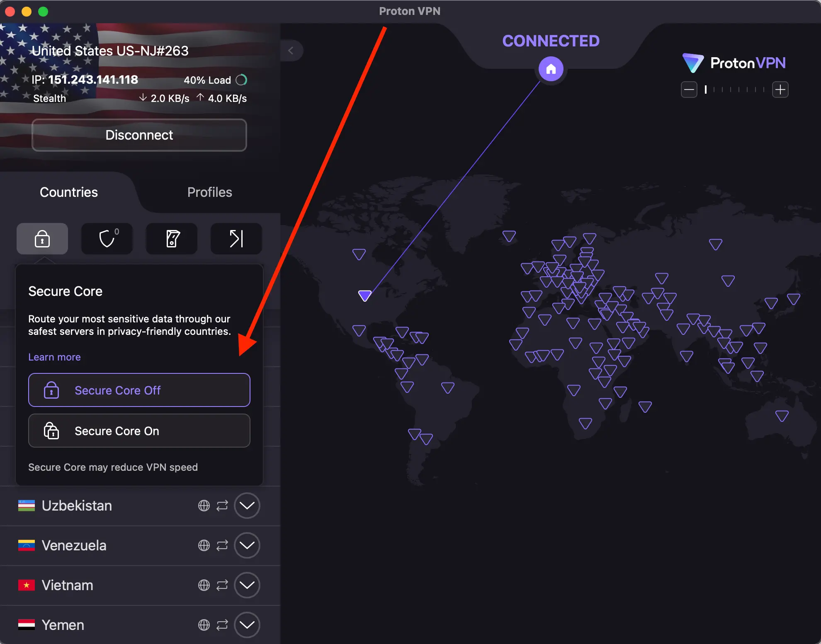This screenshot has height=644, width=821.
Task: Click the ProtonVPN logo
Action: [x=734, y=63]
